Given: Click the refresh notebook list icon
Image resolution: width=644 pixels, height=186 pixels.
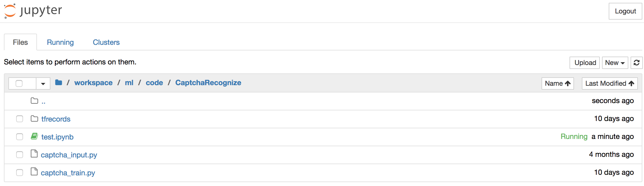Looking at the screenshot, I should 636,63.
